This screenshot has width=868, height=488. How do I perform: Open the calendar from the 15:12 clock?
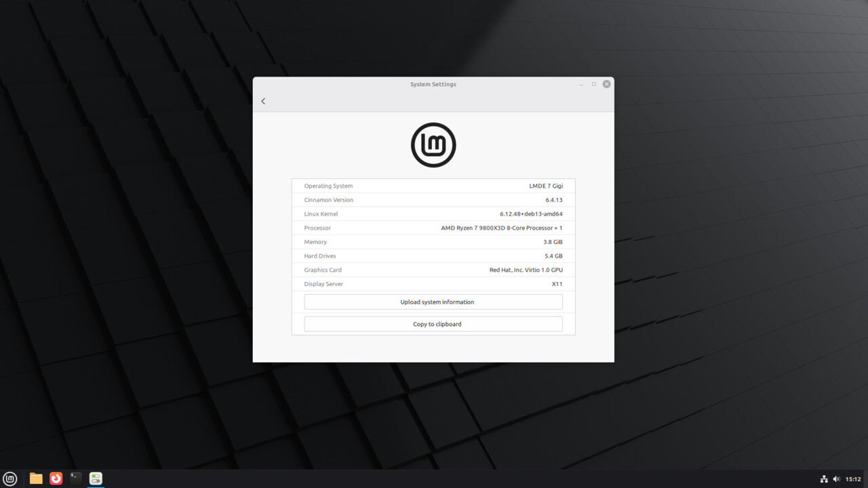click(x=853, y=479)
